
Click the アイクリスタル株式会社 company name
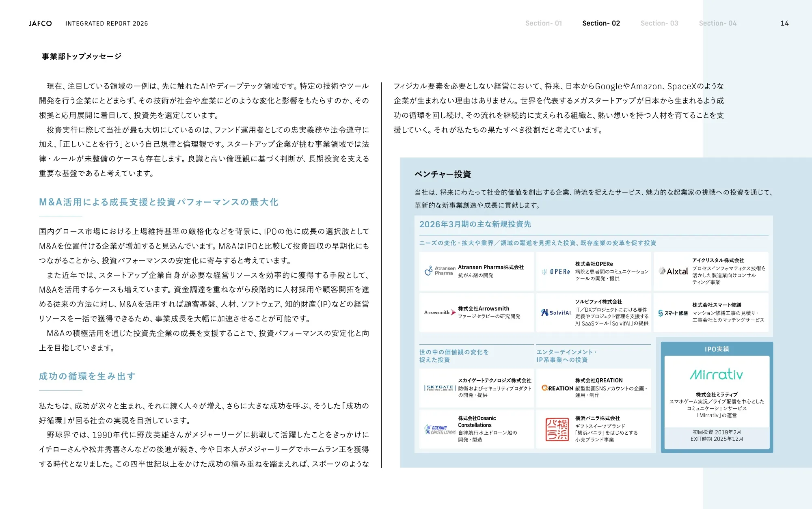pyautogui.click(x=718, y=260)
